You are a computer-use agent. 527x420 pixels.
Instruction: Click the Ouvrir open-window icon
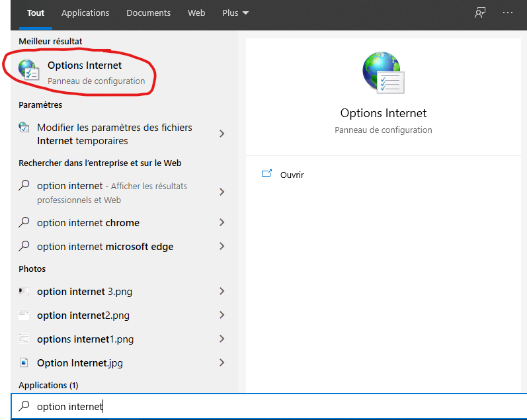(266, 173)
